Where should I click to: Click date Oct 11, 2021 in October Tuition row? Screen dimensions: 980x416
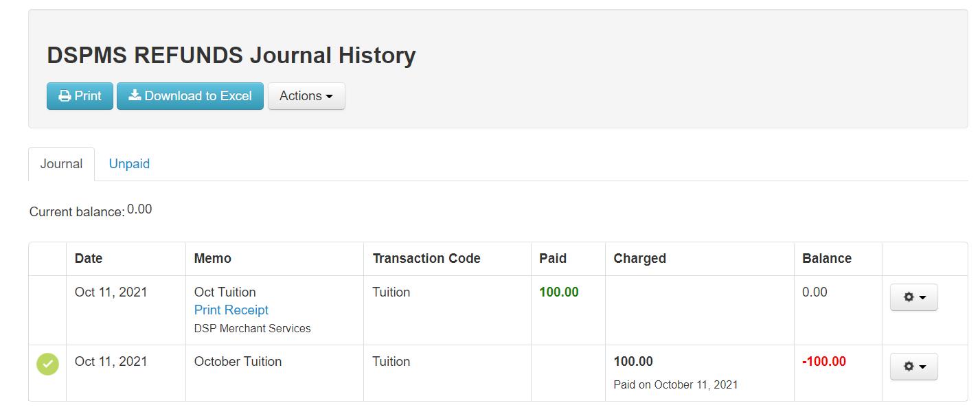[111, 362]
